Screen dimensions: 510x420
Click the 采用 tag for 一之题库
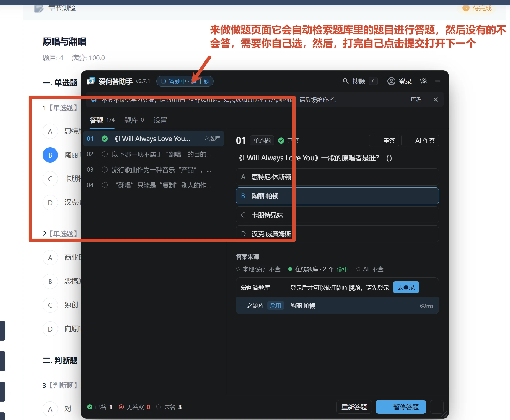(276, 306)
